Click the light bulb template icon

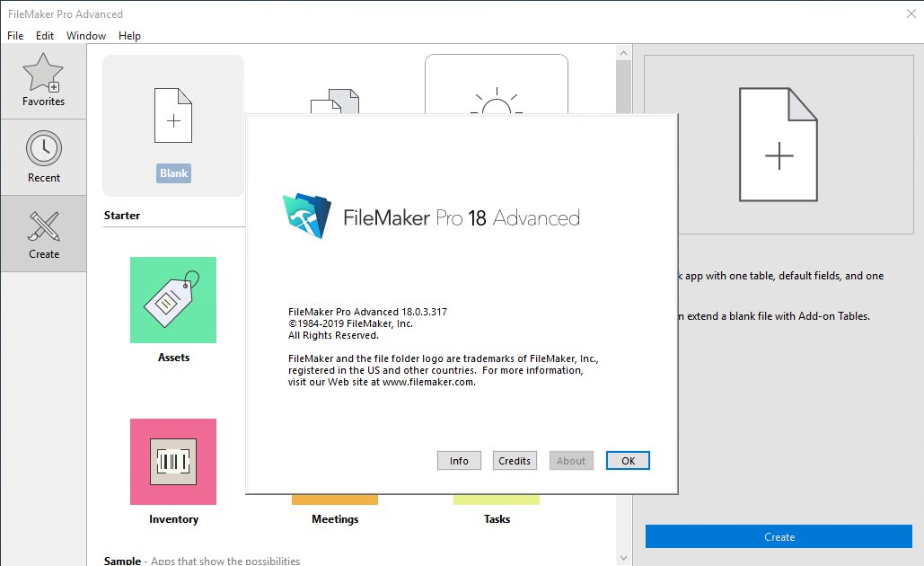pos(497,101)
